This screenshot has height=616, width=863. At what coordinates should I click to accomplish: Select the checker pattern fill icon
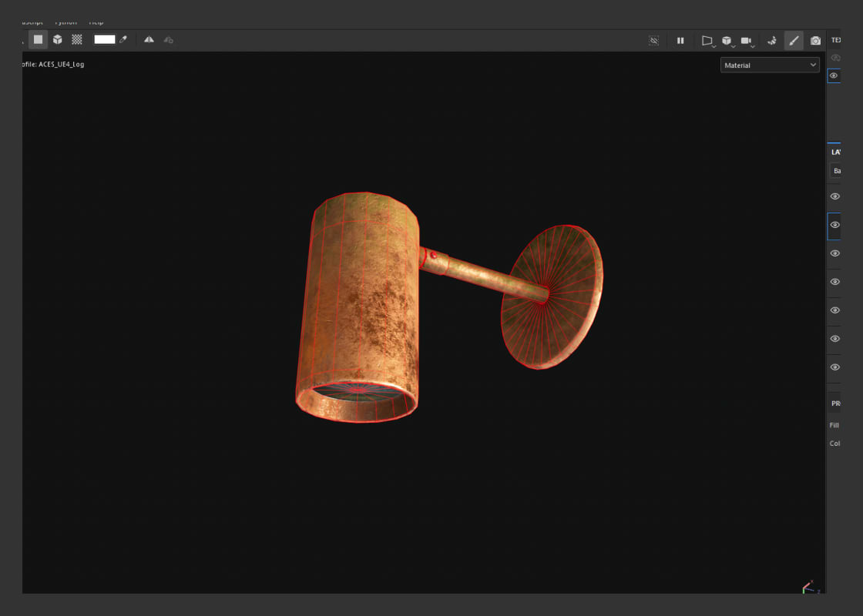[x=77, y=40]
